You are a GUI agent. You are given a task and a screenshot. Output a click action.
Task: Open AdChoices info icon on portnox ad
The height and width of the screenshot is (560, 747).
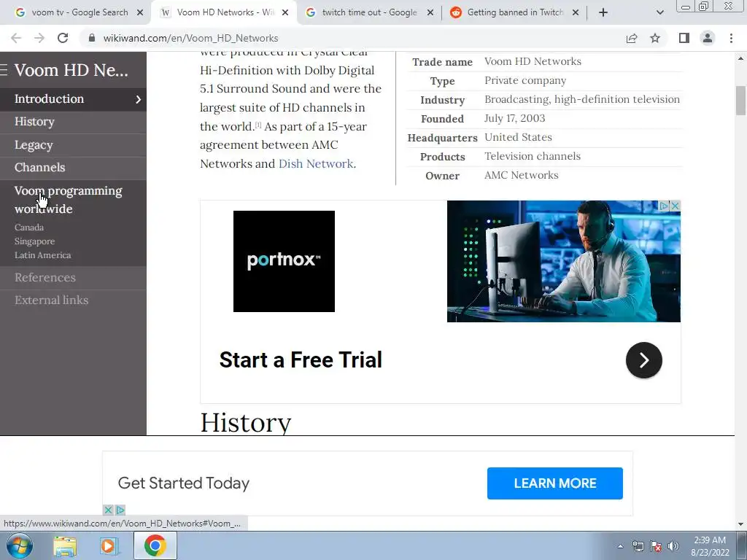click(x=664, y=206)
